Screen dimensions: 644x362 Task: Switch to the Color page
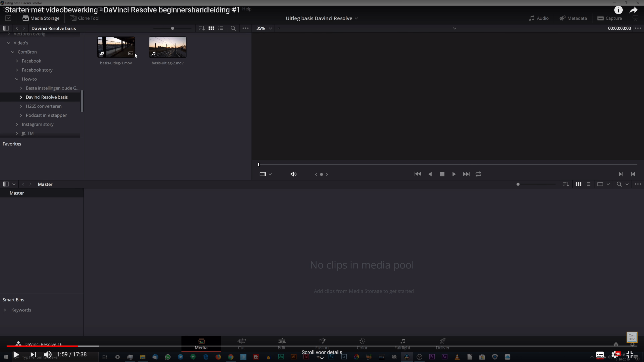point(362,344)
